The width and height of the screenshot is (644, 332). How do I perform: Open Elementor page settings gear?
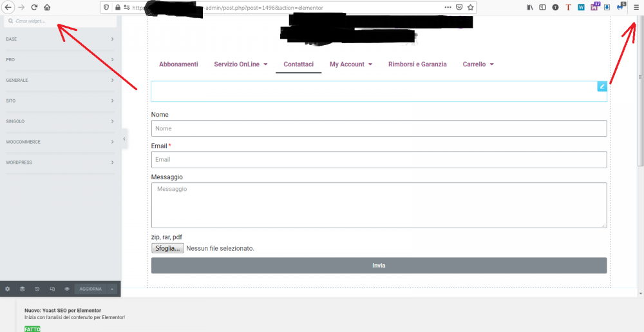point(7,289)
